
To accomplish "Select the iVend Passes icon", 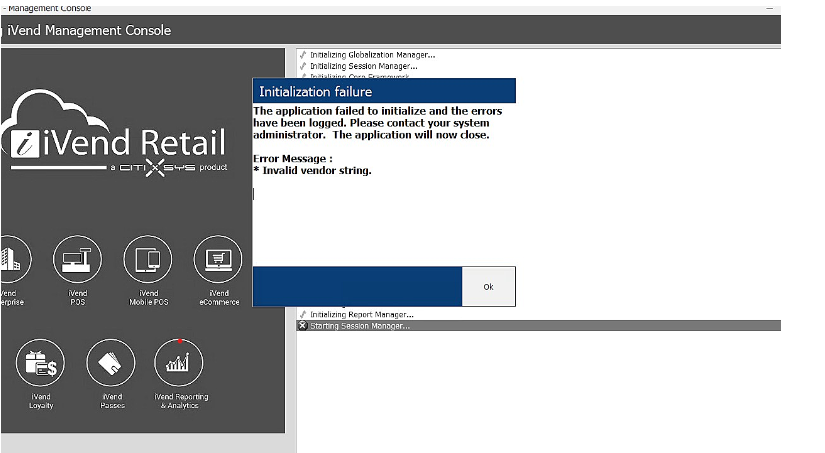I will click(111, 363).
